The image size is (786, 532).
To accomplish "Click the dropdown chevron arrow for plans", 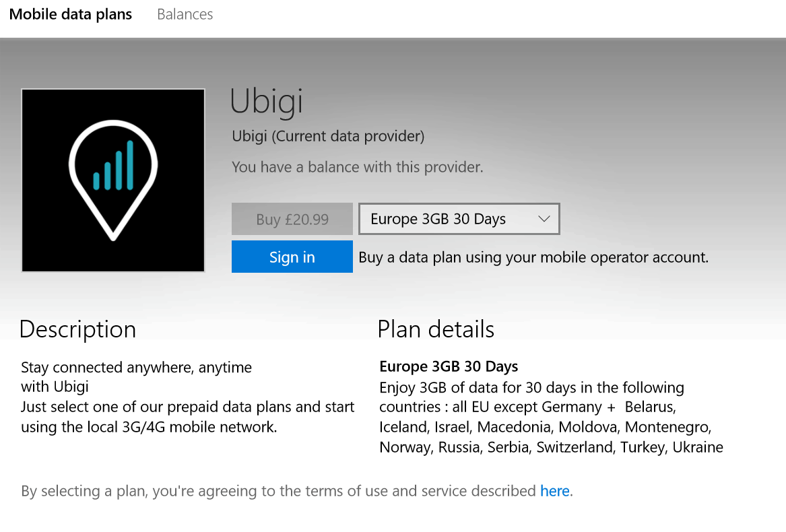I will point(544,219).
